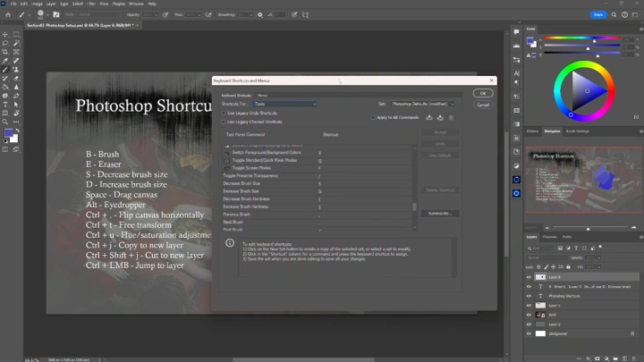Viewport: 644px width, 362px height.
Task: Select the Zoom magnifier tool
Action: click(5, 122)
